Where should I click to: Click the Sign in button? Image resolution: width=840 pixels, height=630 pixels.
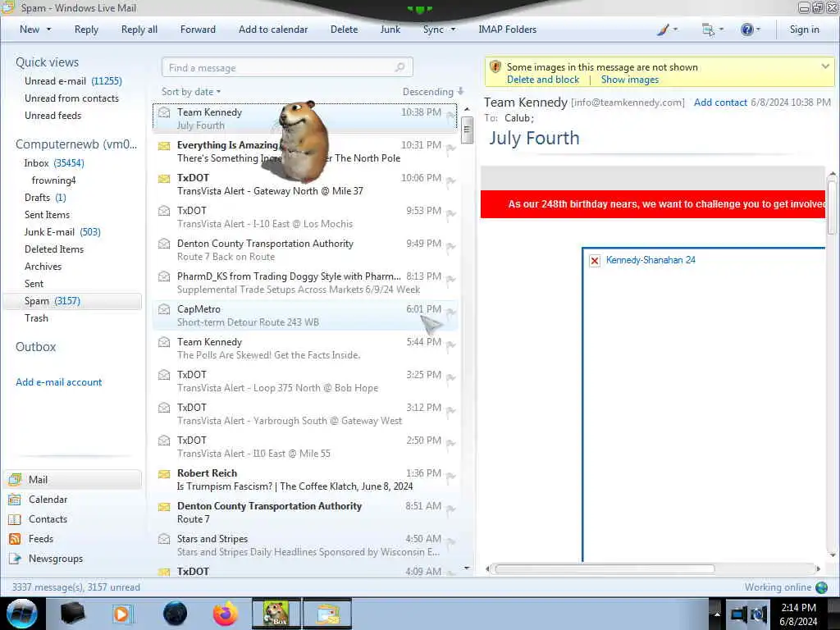[804, 30]
